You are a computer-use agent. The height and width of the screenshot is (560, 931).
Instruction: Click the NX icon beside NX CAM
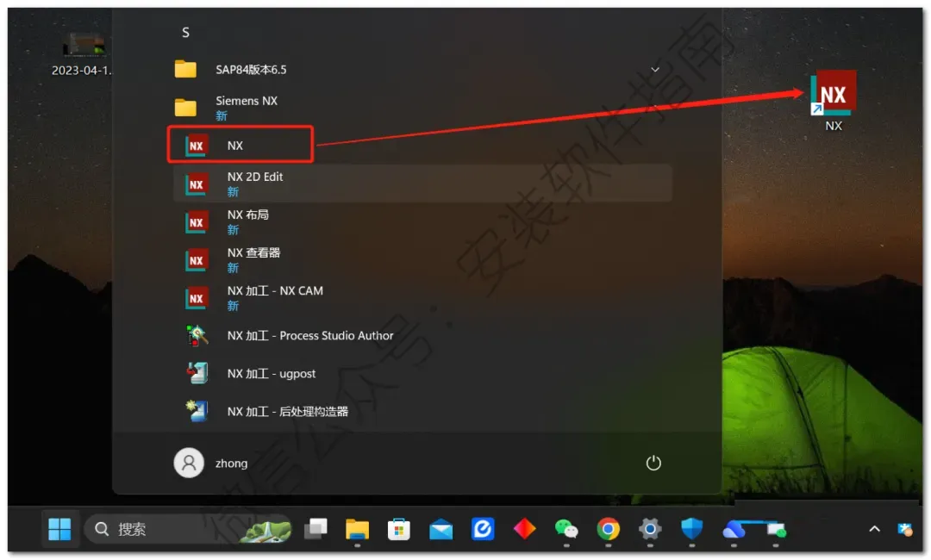coord(196,298)
